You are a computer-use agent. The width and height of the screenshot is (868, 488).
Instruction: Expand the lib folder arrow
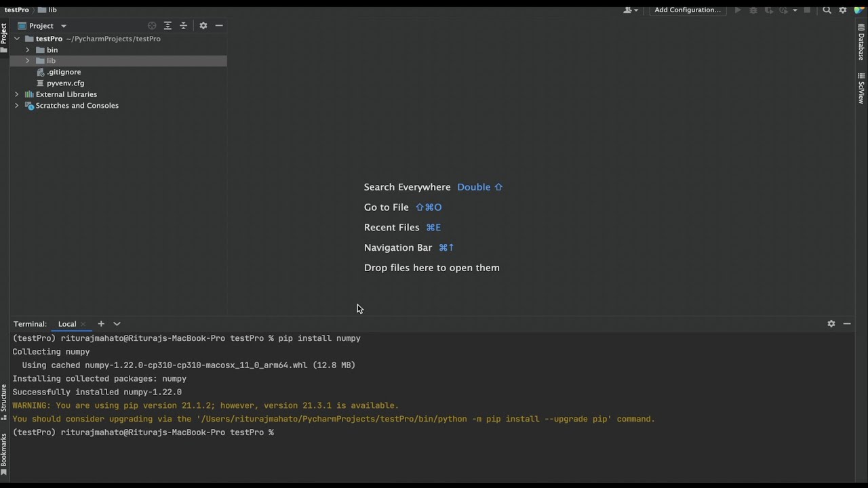28,61
